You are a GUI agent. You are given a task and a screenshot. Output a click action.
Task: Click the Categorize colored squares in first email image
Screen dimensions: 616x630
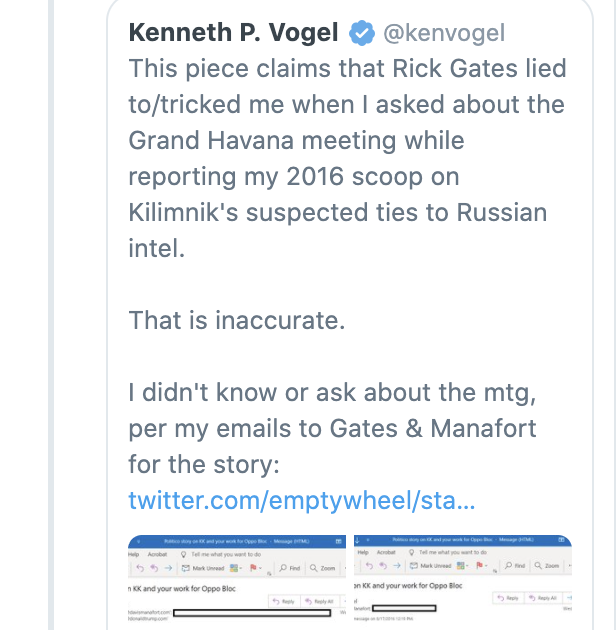coord(234,568)
